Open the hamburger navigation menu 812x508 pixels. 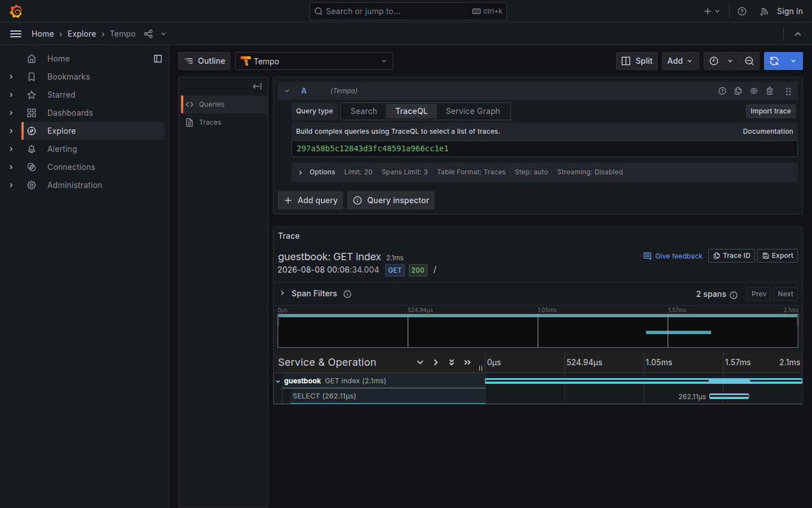(x=16, y=34)
